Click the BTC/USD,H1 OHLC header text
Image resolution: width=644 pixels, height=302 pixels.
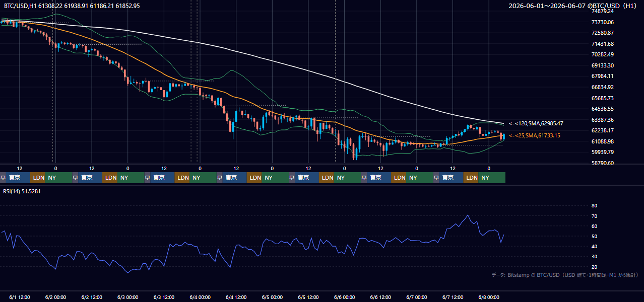tap(72, 6)
